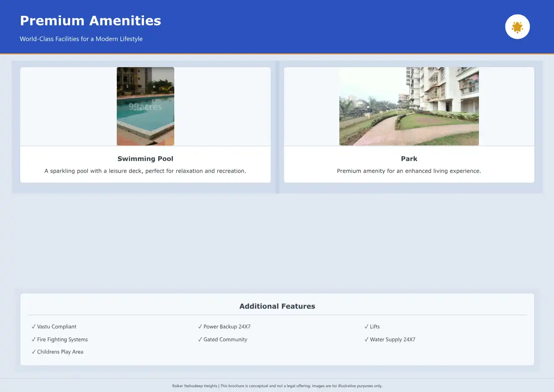554x392 pixels.
Task: Click the checkmark beside Power Backup 24X7
Action: 200,327
